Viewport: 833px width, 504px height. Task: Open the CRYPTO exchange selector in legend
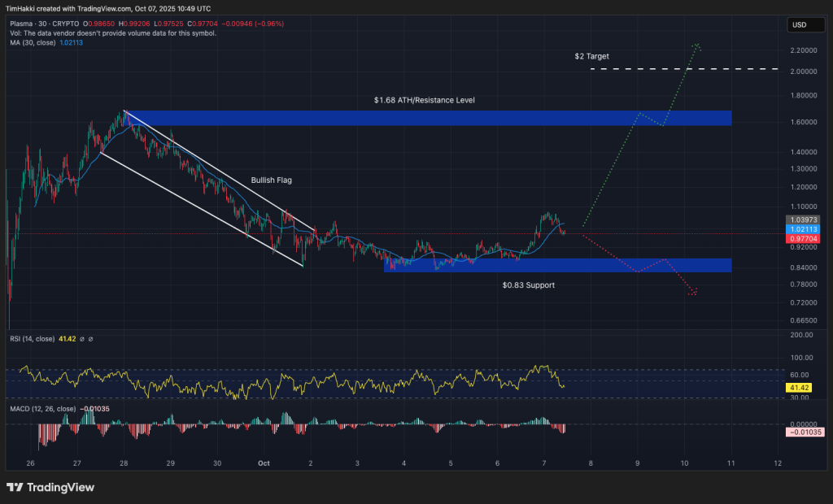(x=63, y=24)
